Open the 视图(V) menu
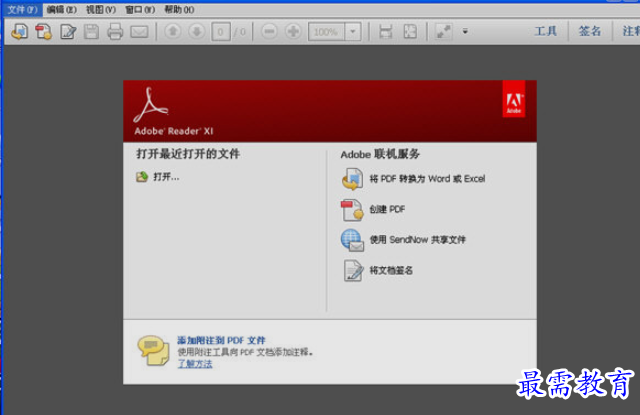 [x=101, y=9]
